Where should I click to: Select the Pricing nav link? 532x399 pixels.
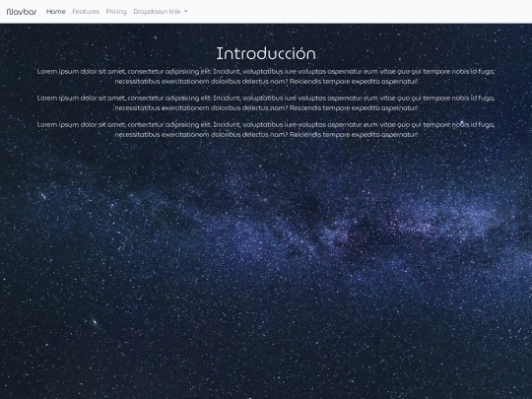(116, 12)
